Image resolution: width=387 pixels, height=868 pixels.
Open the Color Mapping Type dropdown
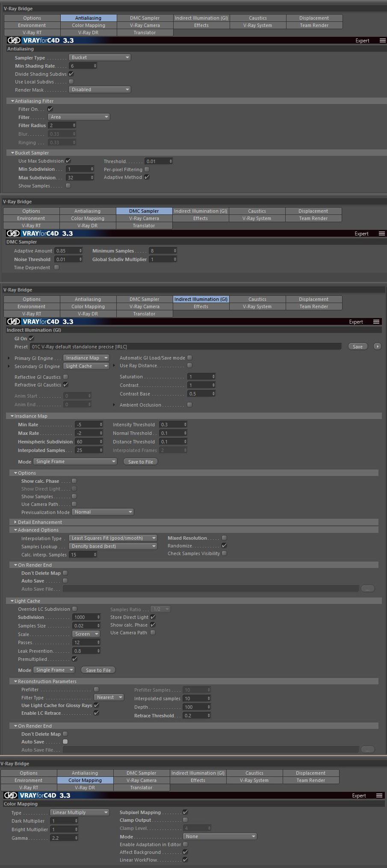click(x=80, y=812)
